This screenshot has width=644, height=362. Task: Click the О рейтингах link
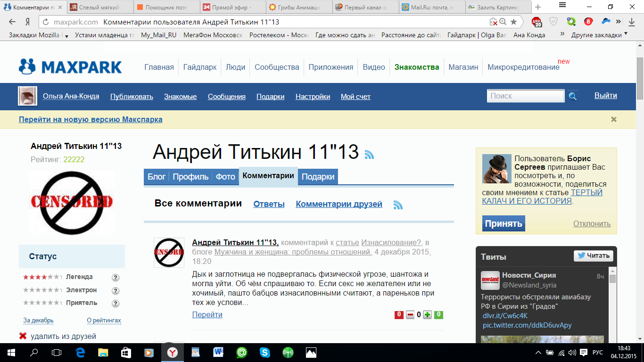104,321
